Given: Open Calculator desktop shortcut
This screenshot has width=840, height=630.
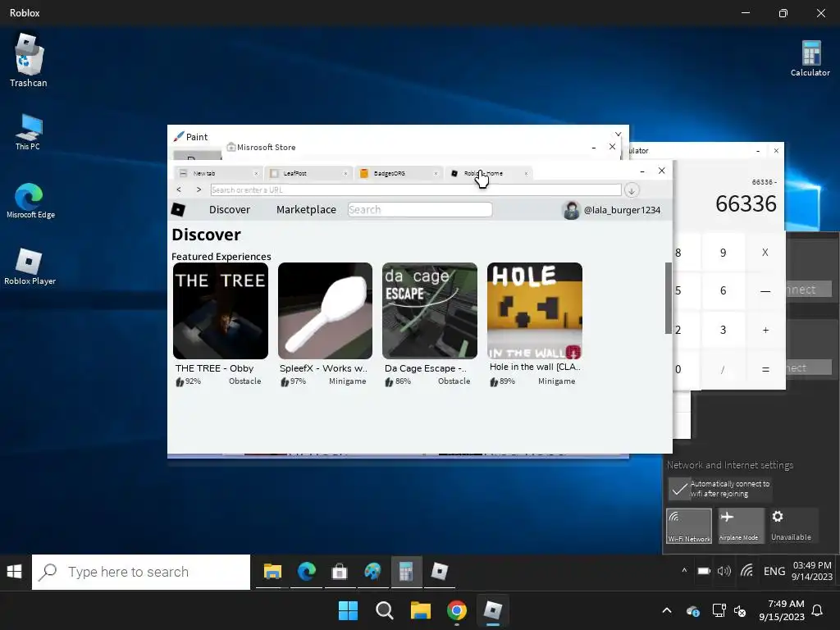Looking at the screenshot, I should tap(810, 58).
